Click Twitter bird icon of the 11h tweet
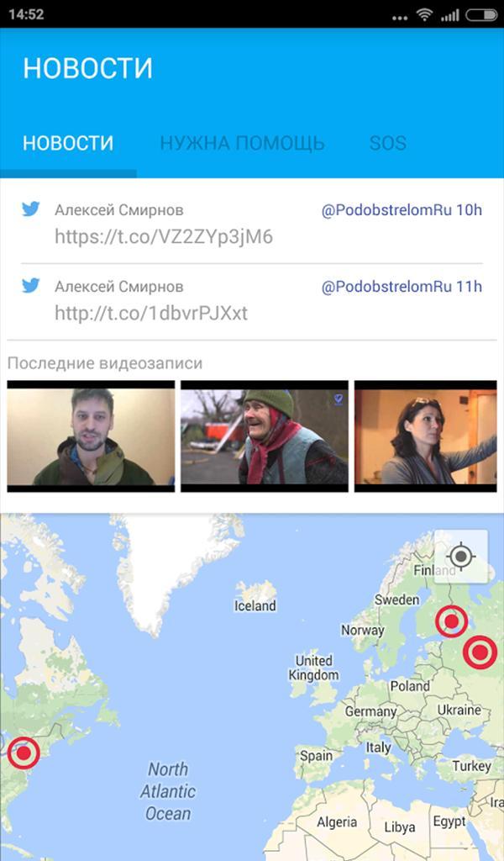Viewport: 504px width, 861px height. 31,286
